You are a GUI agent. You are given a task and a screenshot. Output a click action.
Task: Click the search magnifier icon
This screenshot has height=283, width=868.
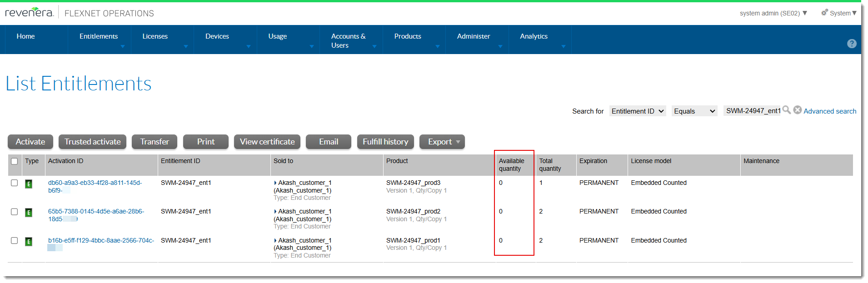[786, 110]
